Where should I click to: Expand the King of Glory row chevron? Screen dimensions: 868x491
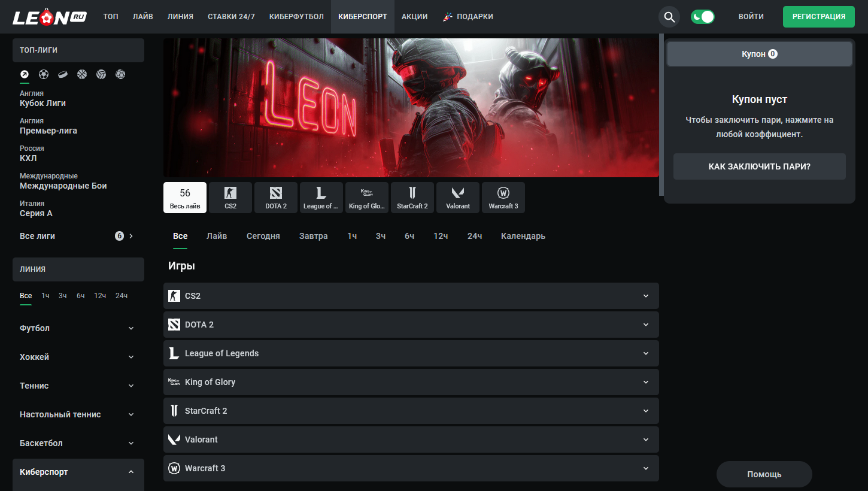pyautogui.click(x=646, y=382)
